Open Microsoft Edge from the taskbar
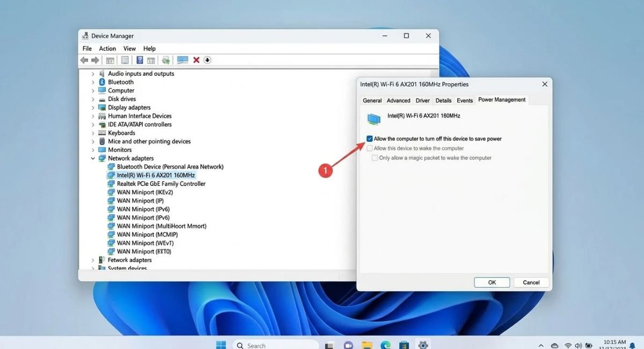This screenshot has width=644, height=349. [x=385, y=345]
